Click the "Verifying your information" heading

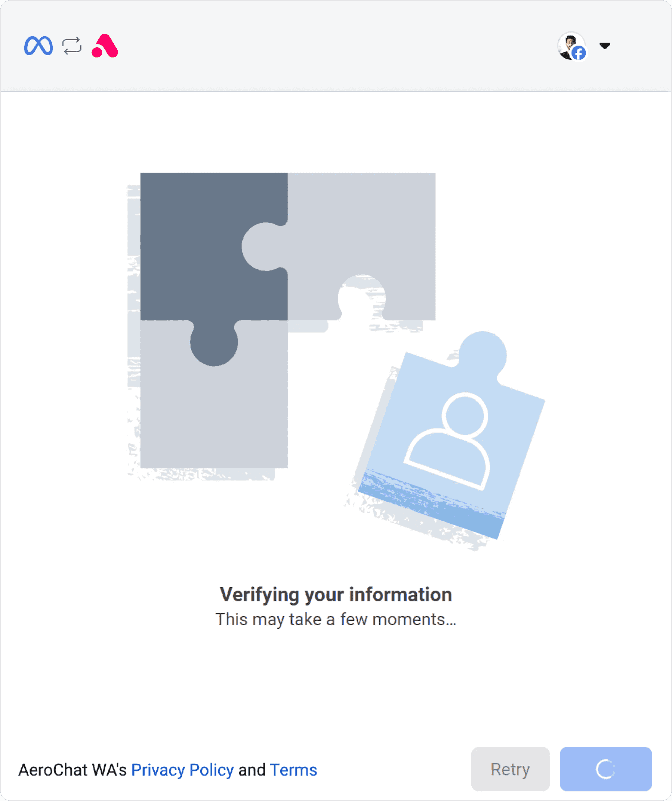(x=336, y=595)
